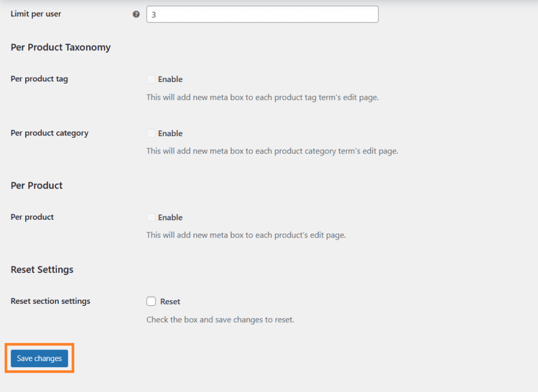This screenshot has width=538, height=392.
Task: Click the Enable label beside product category checkbox
Action: [170, 133]
